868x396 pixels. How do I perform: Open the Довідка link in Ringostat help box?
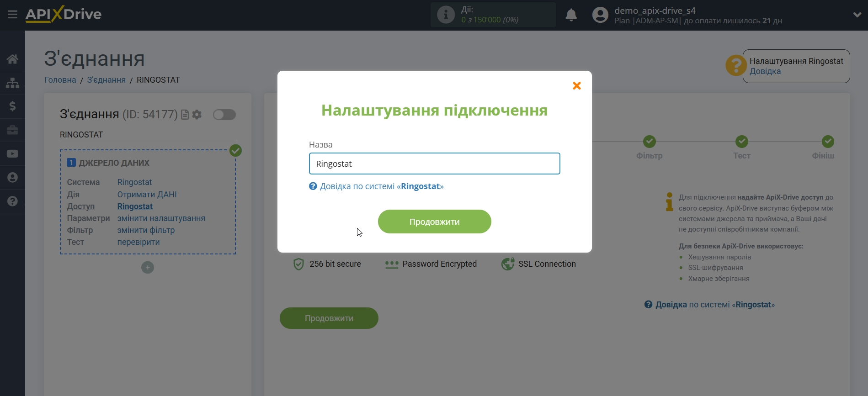click(765, 71)
